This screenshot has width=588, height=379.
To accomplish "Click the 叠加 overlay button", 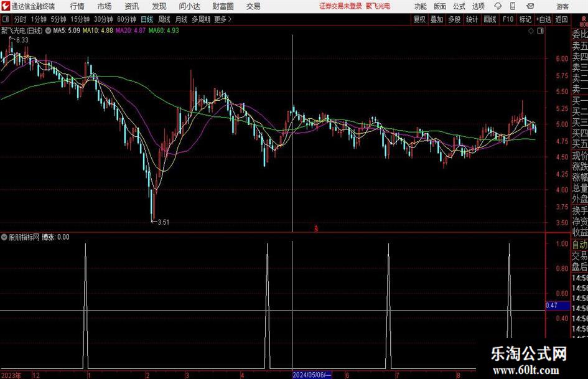I will [x=437, y=19].
